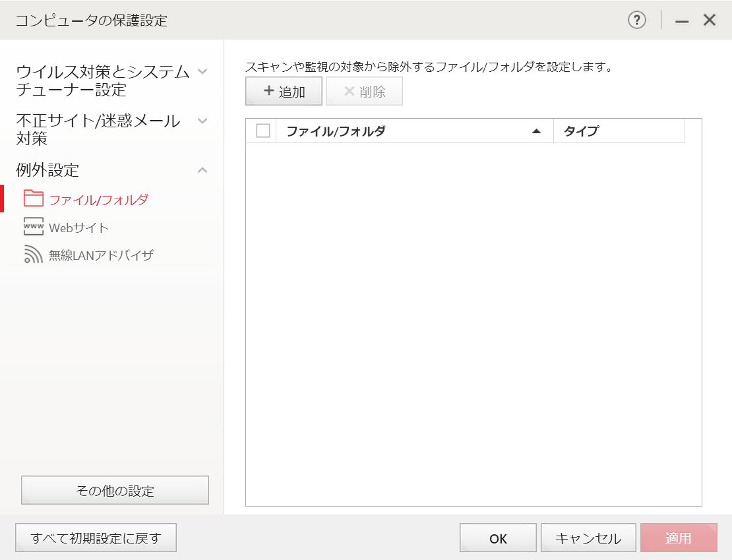Open その他の設定 button
The width and height of the screenshot is (732, 560).
(115, 491)
